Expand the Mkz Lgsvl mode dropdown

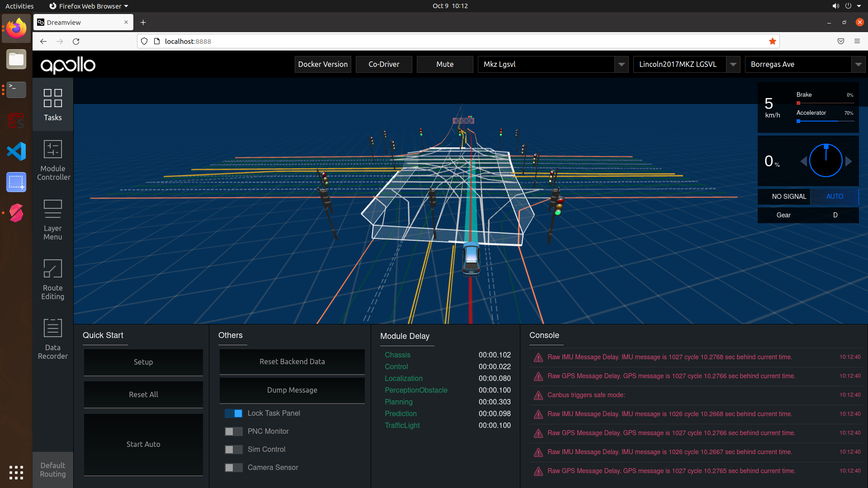622,65
